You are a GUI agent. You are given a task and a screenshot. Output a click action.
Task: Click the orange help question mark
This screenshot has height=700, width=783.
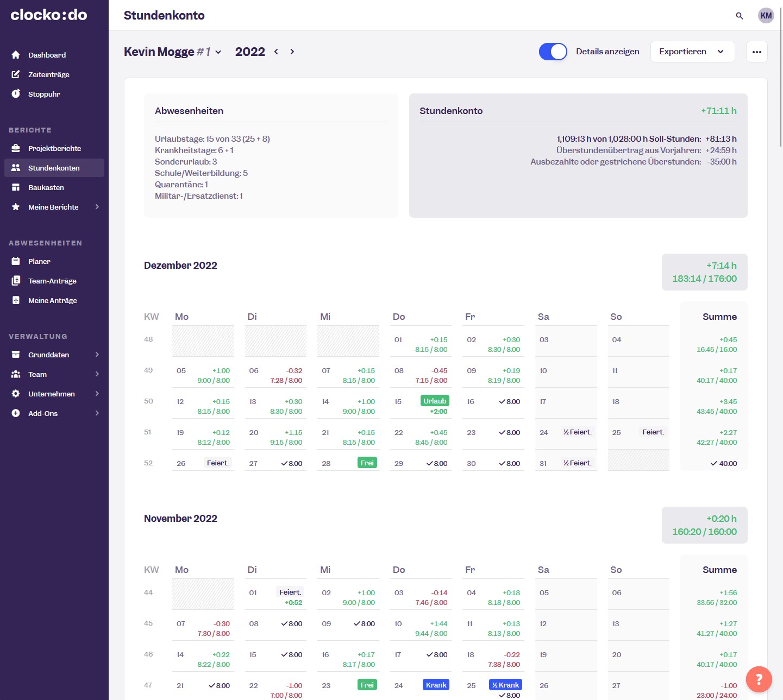759,679
